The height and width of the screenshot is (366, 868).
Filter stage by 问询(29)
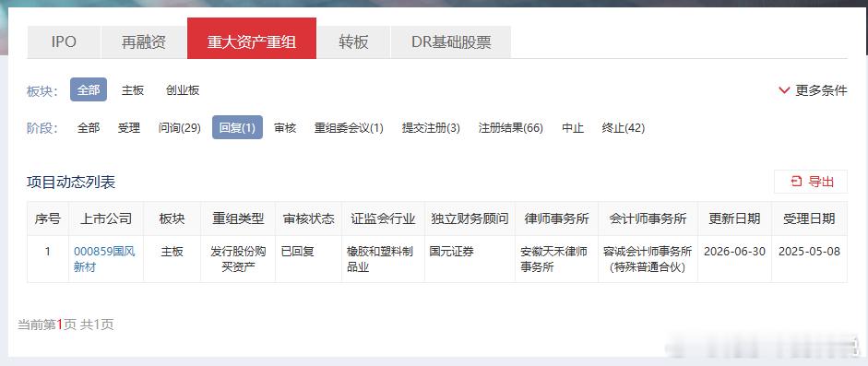point(179,128)
